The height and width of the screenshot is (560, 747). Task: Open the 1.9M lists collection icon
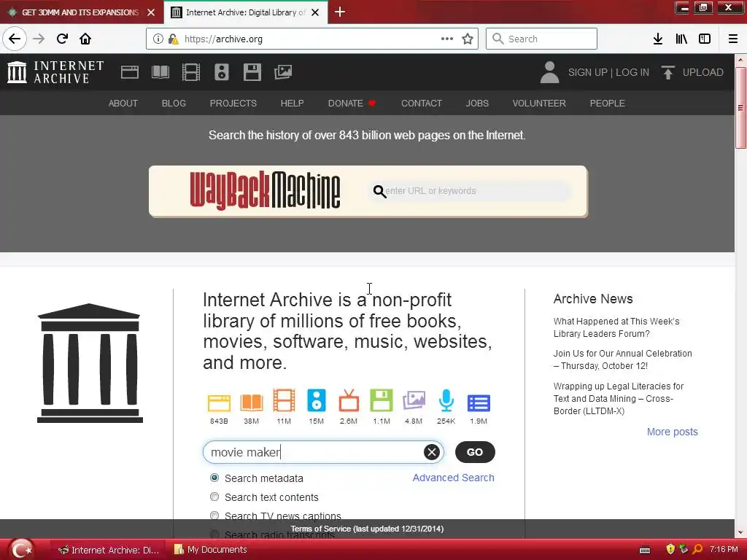[479, 402]
